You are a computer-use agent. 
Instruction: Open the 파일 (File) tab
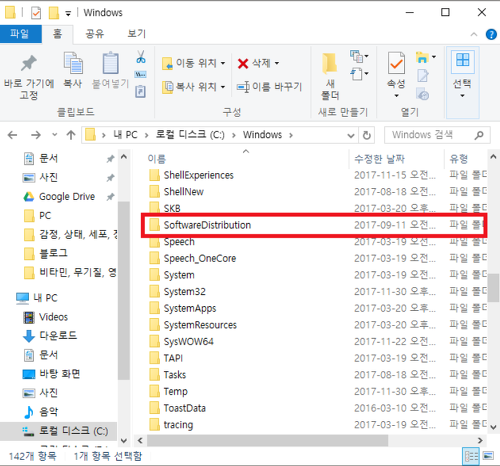click(20, 34)
